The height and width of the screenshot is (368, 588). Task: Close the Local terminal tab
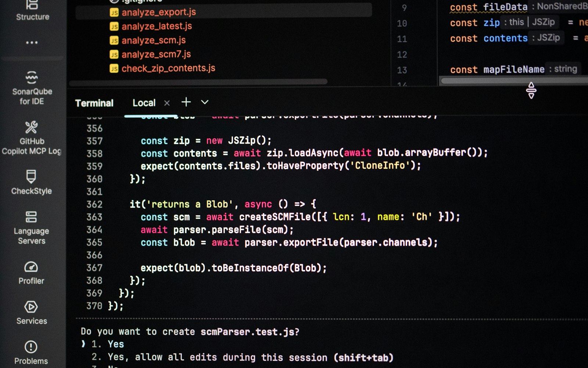click(167, 103)
